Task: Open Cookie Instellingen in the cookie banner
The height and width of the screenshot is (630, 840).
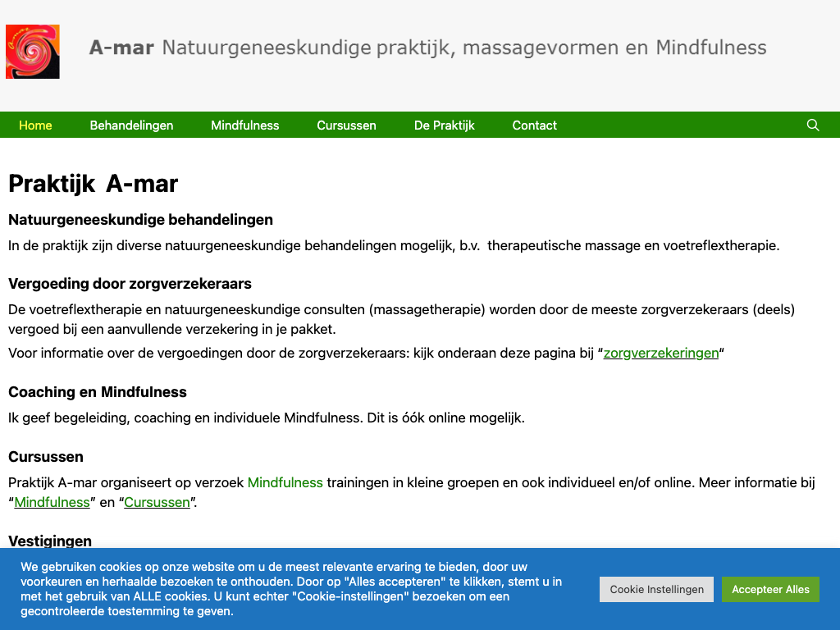Action: [656, 589]
